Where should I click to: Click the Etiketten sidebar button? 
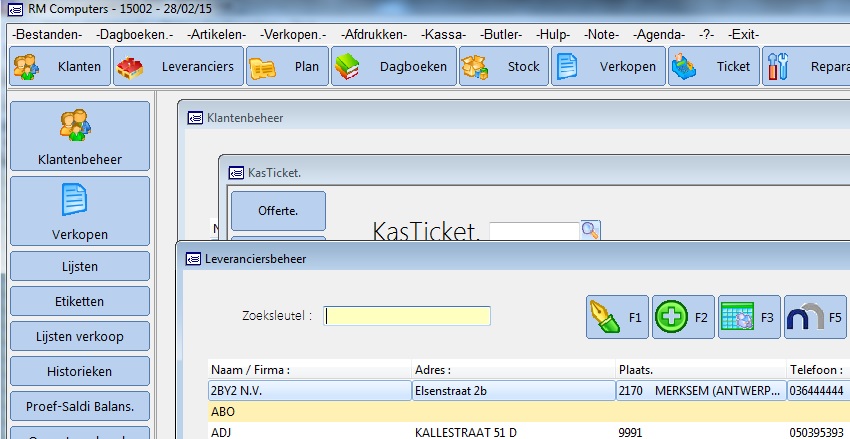tap(80, 302)
